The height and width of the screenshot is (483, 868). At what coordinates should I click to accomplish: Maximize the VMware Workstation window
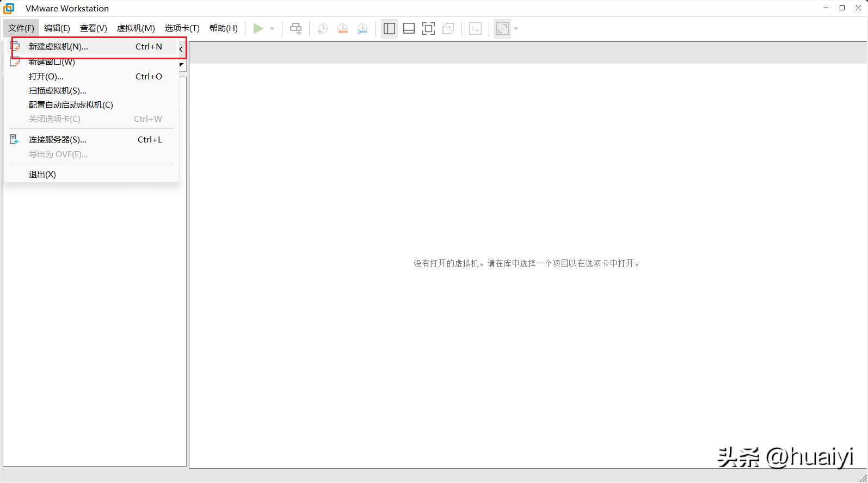tap(842, 8)
